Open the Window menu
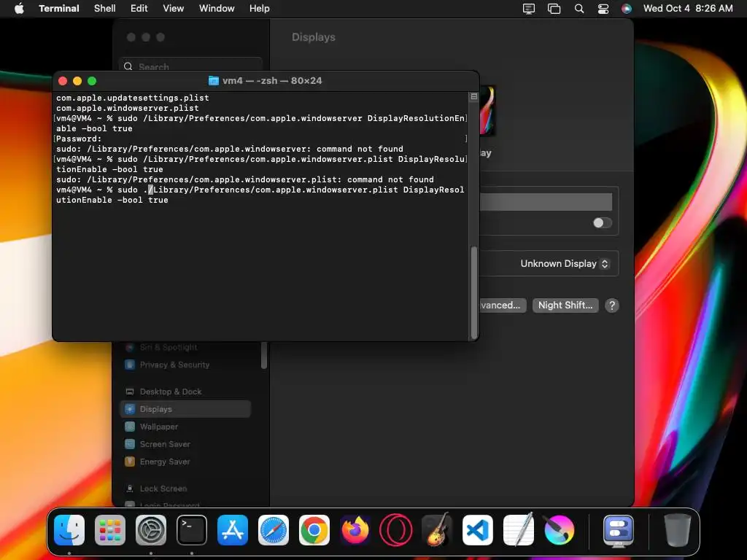The height and width of the screenshot is (560, 747). [x=217, y=9]
